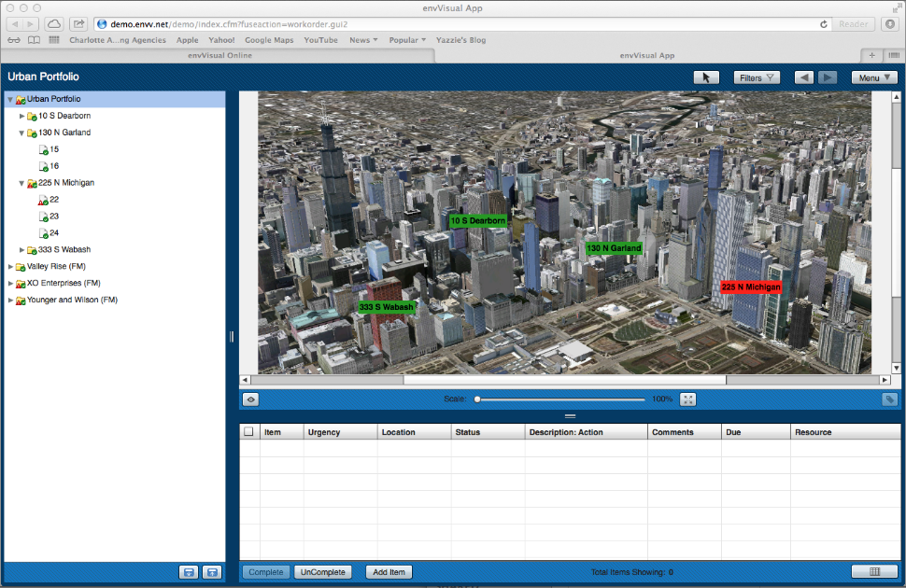Sort by the Status column header
Image resolution: width=906 pixels, height=588 pixels.
[x=488, y=432]
